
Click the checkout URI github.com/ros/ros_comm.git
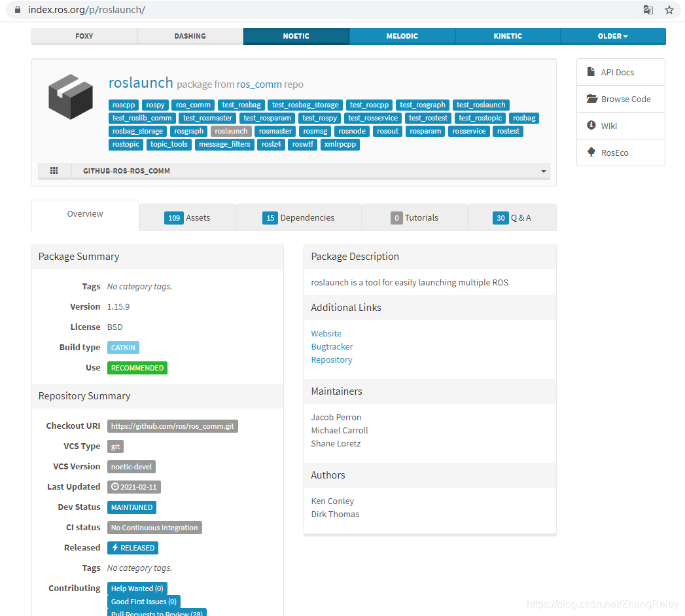pyautogui.click(x=173, y=426)
